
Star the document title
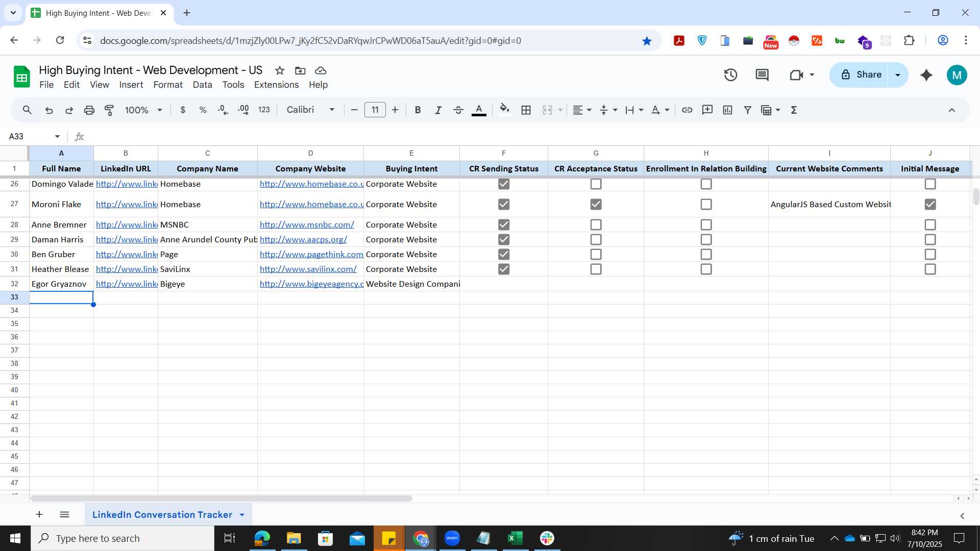coord(280,70)
